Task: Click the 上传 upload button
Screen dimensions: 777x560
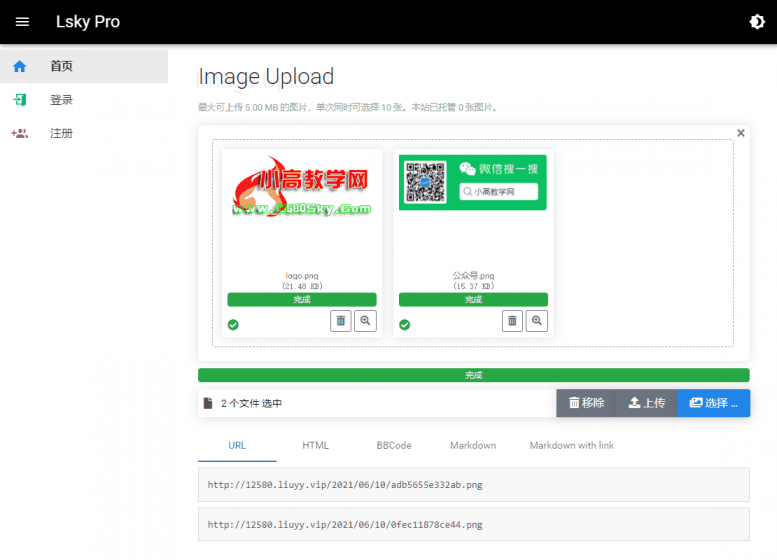Action: 647,403
